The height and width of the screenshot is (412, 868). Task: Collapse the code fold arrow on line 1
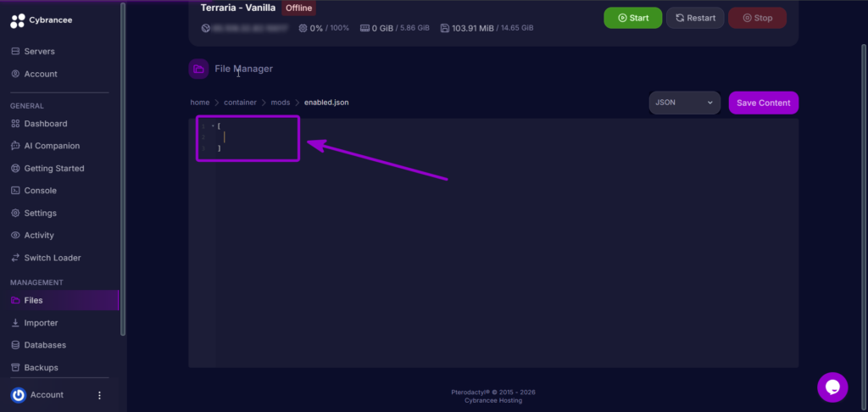point(213,126)
